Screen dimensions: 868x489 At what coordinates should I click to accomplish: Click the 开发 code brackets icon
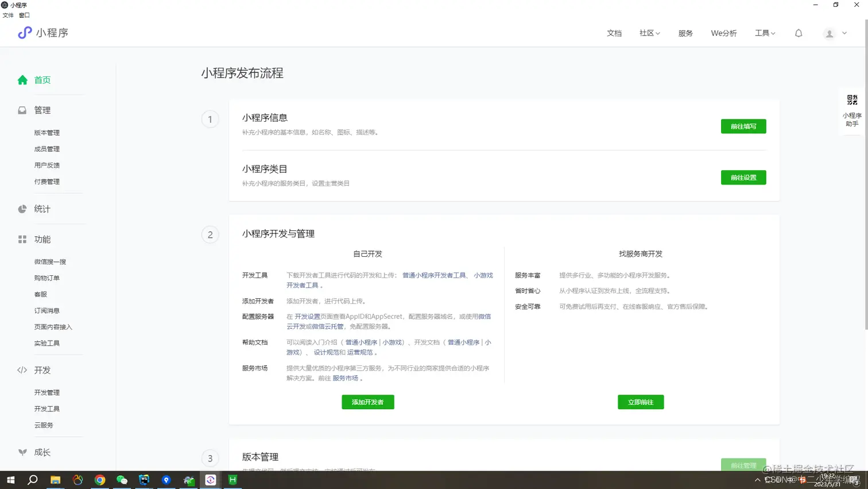click(22, 370)
